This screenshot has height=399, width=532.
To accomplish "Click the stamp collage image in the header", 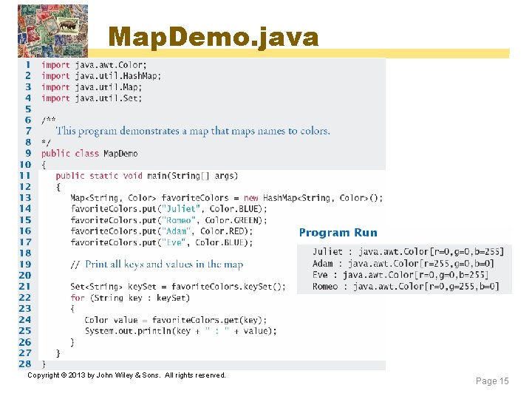I will pyautogui.click(x=52, y=30).
